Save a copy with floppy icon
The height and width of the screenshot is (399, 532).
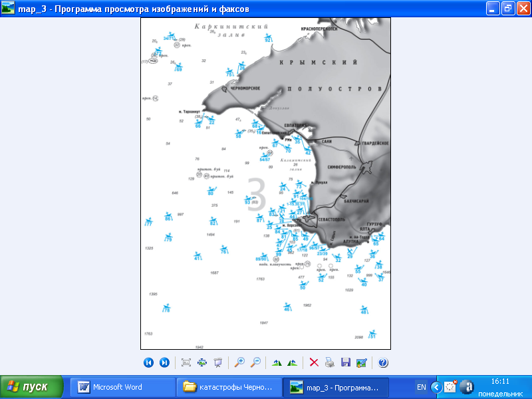[345, 362]
